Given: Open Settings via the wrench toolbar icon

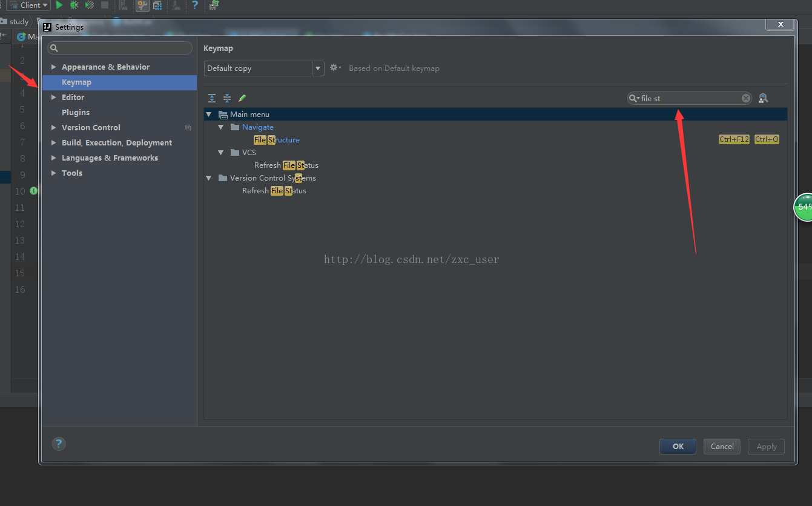Looking at the screenshot, I should [142, 5].
